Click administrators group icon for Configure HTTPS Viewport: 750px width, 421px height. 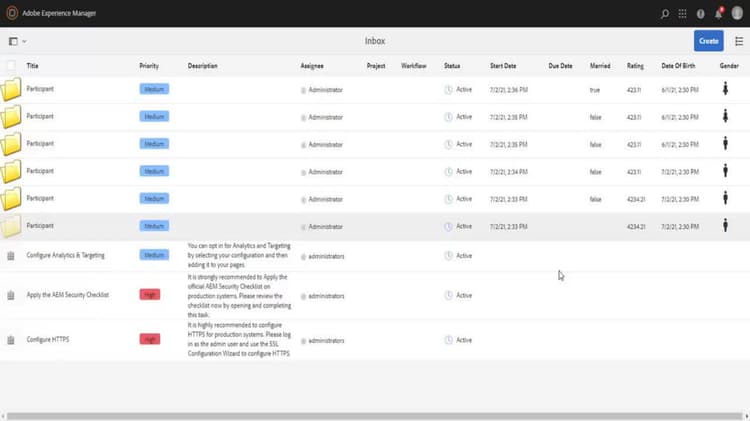point(303,341)
